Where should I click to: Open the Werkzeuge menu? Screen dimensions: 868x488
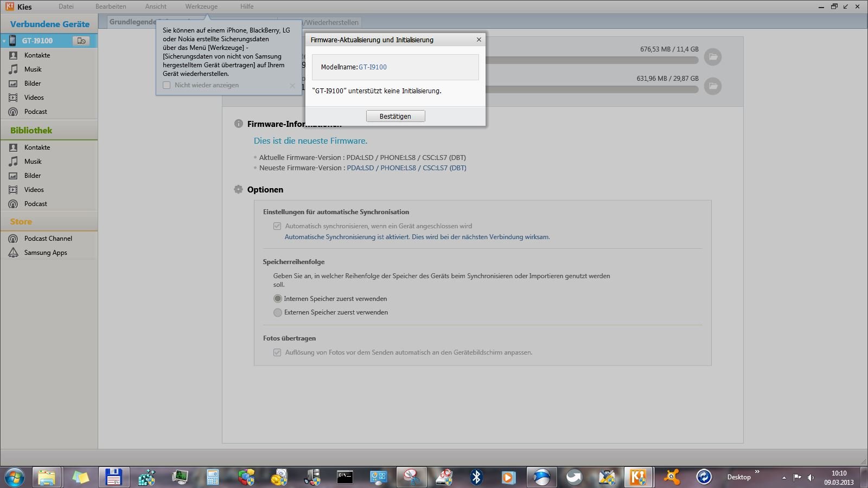coord(201,7)
